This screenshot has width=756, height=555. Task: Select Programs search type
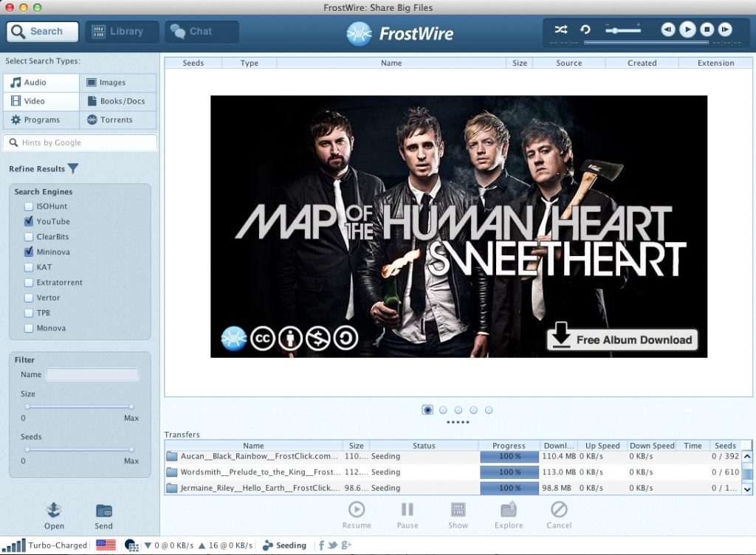pos(41,120)
